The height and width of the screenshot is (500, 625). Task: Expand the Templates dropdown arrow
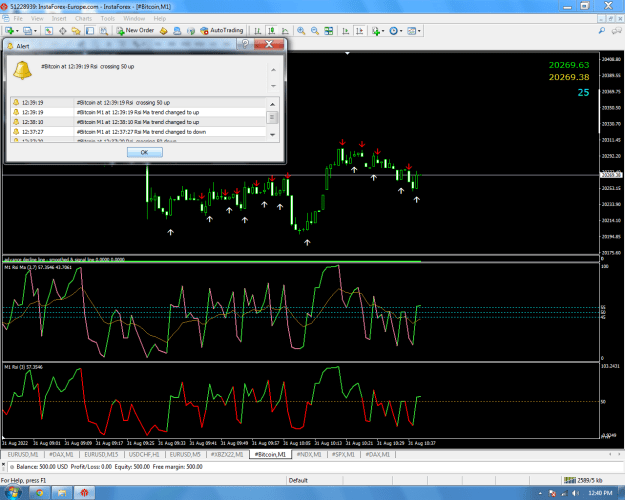coord(419,31)
